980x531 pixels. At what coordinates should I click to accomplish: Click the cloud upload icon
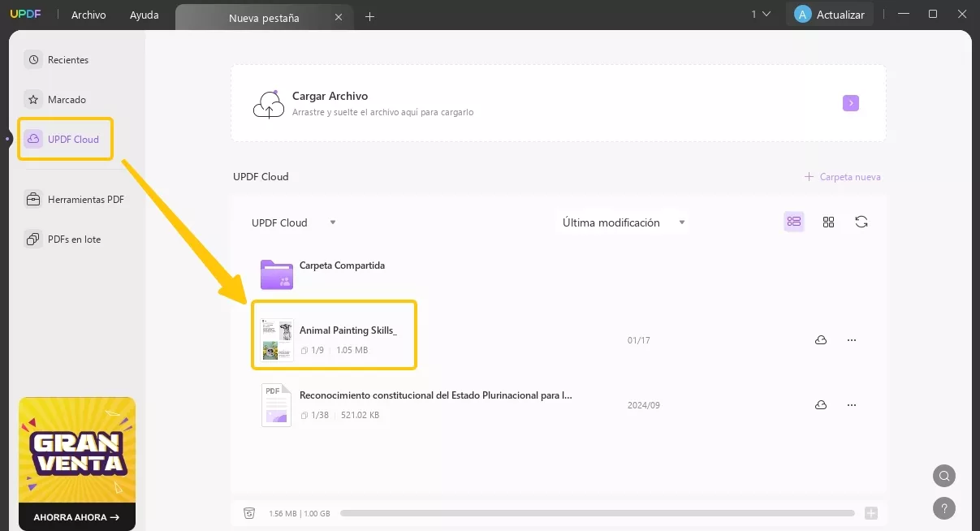[269, 104]
